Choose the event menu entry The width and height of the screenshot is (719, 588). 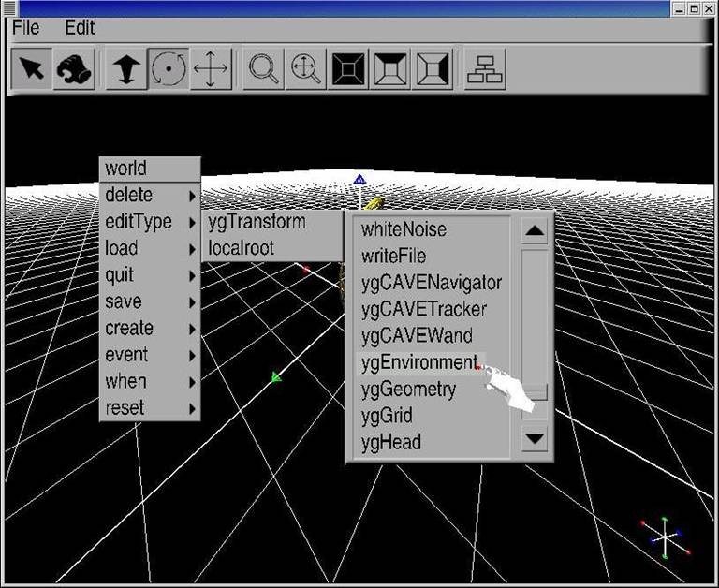click(150, 355)
